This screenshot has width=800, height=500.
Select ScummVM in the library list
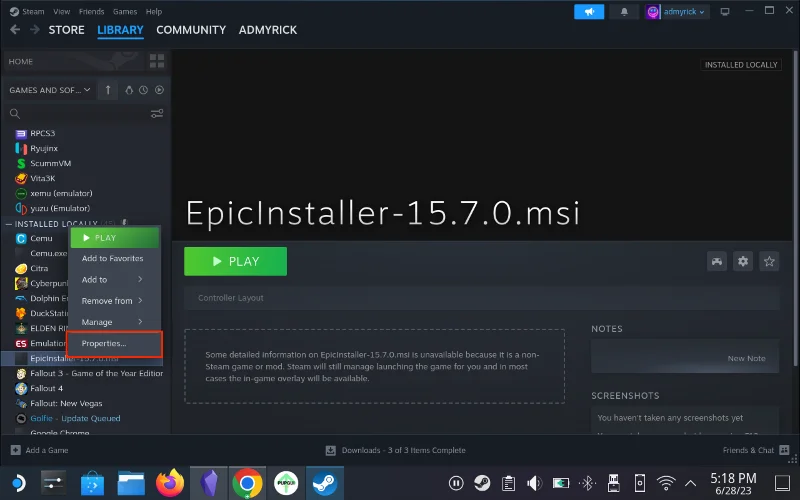(x=51, y=163)
